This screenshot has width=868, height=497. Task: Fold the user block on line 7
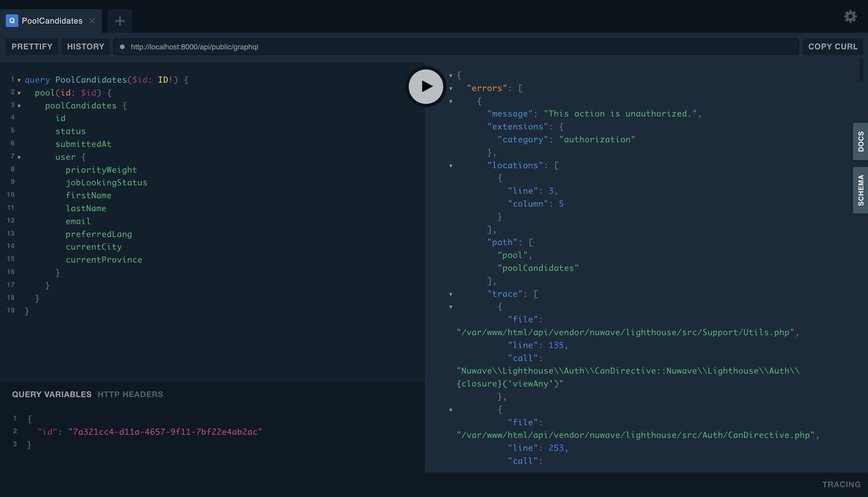[19, 157]
